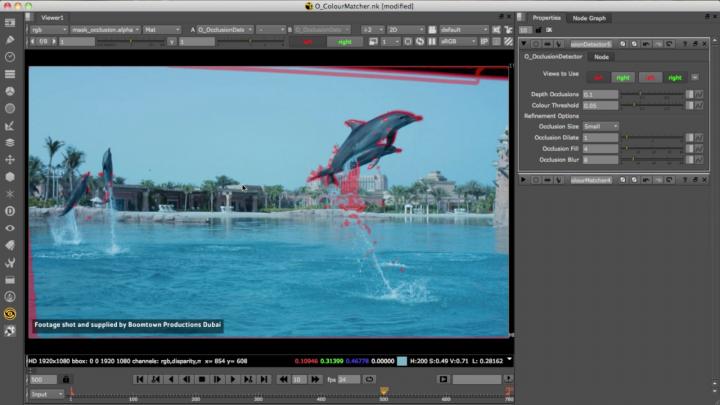
Task: Click the Colour Threshold value field
Action: point(600,105)
